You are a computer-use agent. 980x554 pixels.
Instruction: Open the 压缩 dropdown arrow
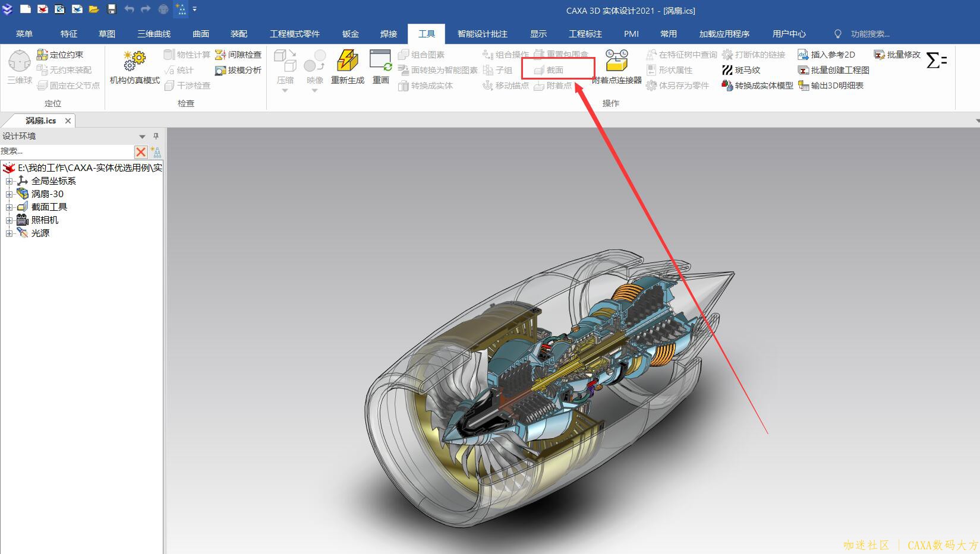click(x=285, y=91)
